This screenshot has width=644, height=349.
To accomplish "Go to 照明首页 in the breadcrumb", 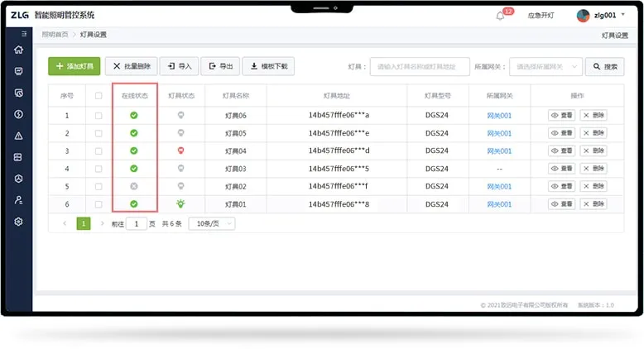I will click(x=55, y=35).
